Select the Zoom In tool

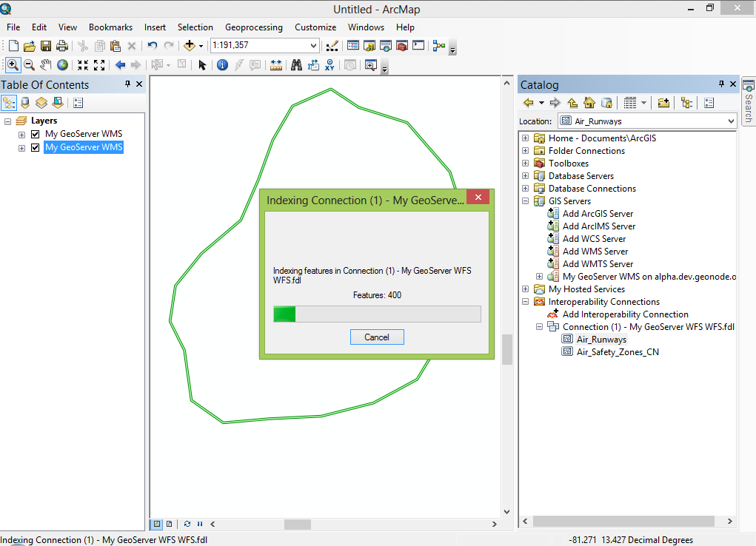[x=13, y=65]
